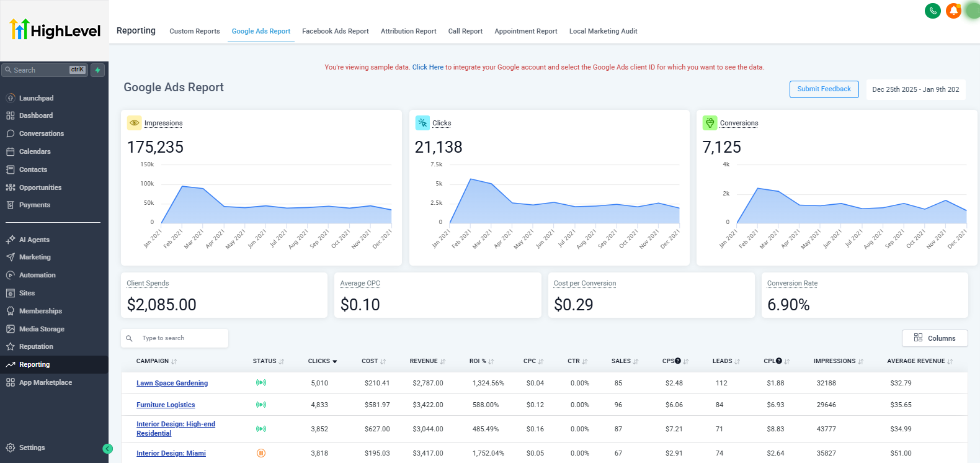Toggle active status of Lawn Space Gardening
This screenshot has width=980, height=463.
click(x=261, y=383)
